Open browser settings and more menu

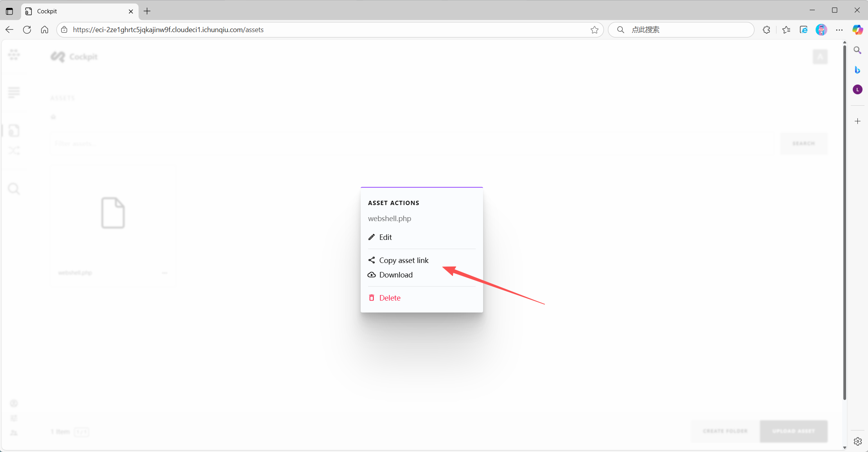[x=839, y=30]
